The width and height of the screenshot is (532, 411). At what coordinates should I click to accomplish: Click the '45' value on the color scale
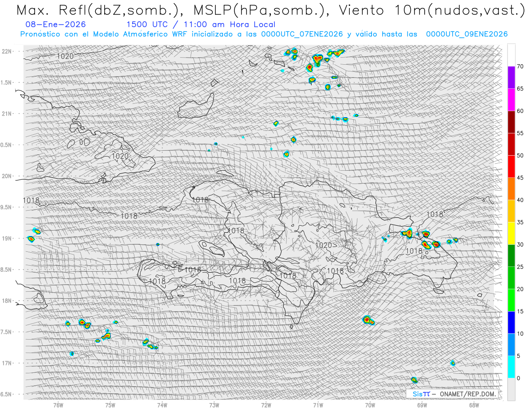point(520,178)
